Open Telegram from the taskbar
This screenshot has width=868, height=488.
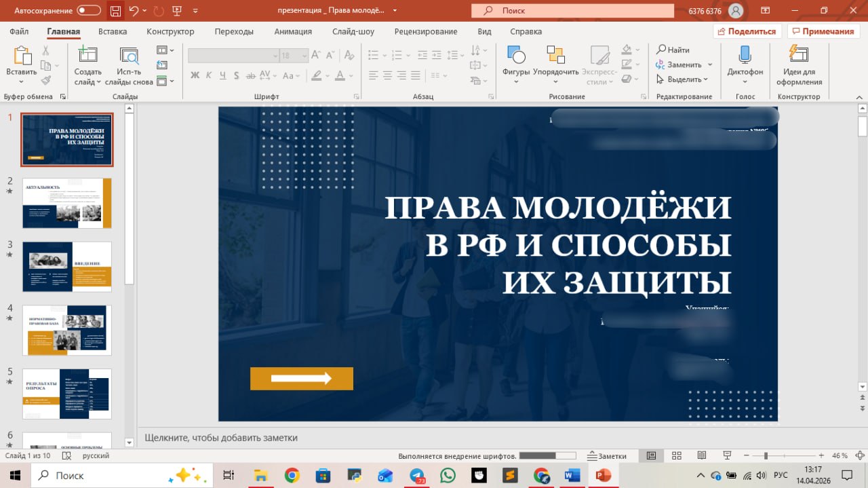tap(418, 476)
